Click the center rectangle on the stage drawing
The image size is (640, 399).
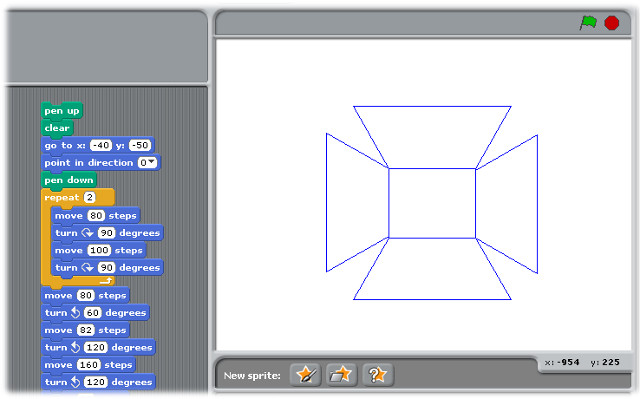pyautogui.click(x=432, y=203)
